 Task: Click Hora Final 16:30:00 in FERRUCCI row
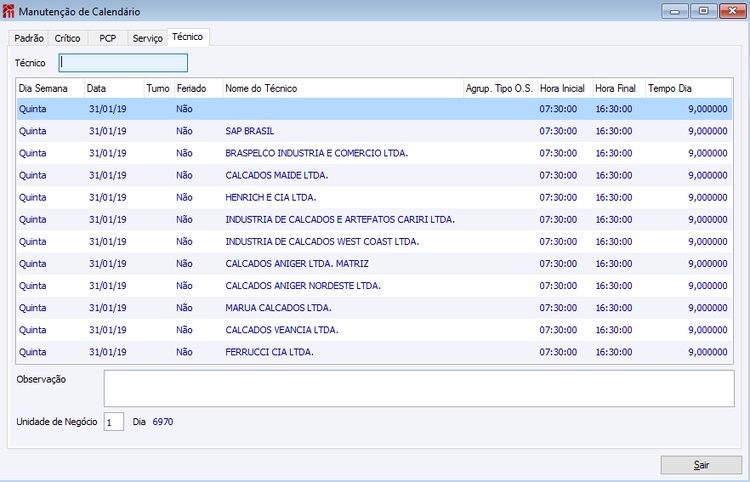click(x=614, y=352)
